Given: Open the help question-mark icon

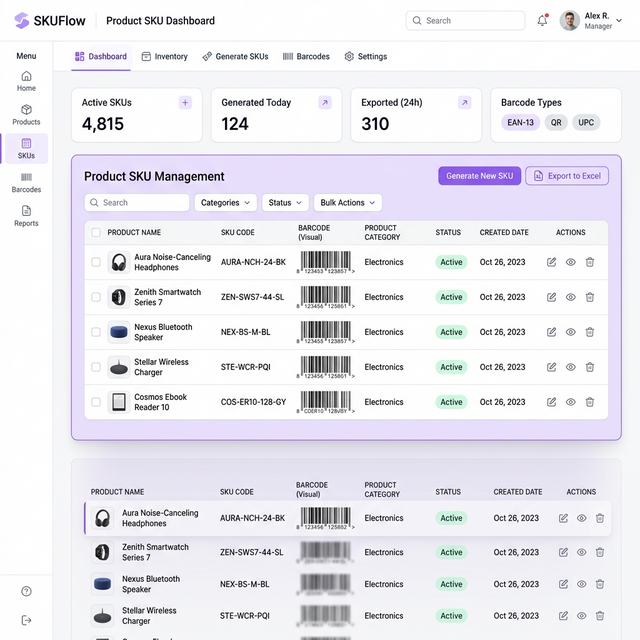Looking at the screenshot, I should (x=26, y=591).
